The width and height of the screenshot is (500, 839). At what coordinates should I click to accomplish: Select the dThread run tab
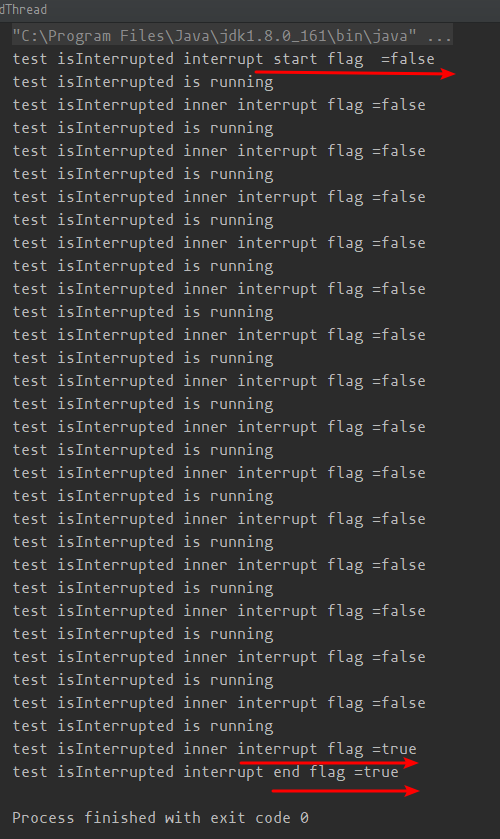(x=24, y=10)
